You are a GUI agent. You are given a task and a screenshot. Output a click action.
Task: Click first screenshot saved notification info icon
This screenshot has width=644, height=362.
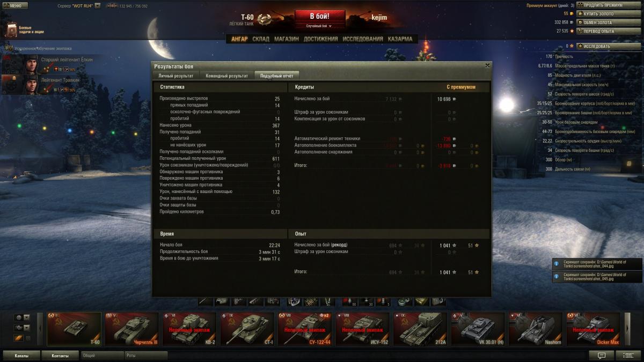tap(557, 264)
